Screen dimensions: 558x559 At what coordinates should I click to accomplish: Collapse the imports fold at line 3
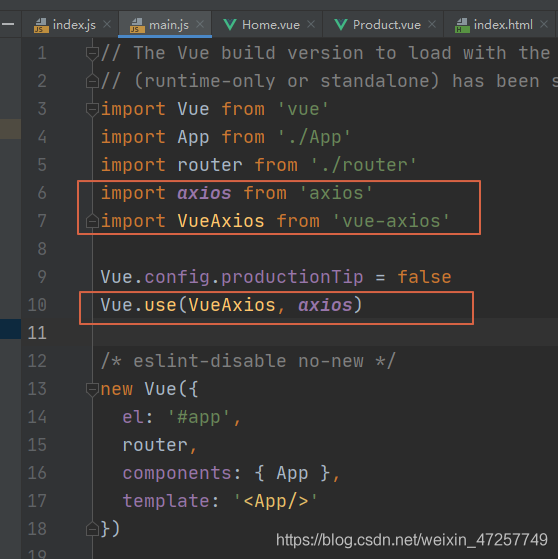coord(92,109)
